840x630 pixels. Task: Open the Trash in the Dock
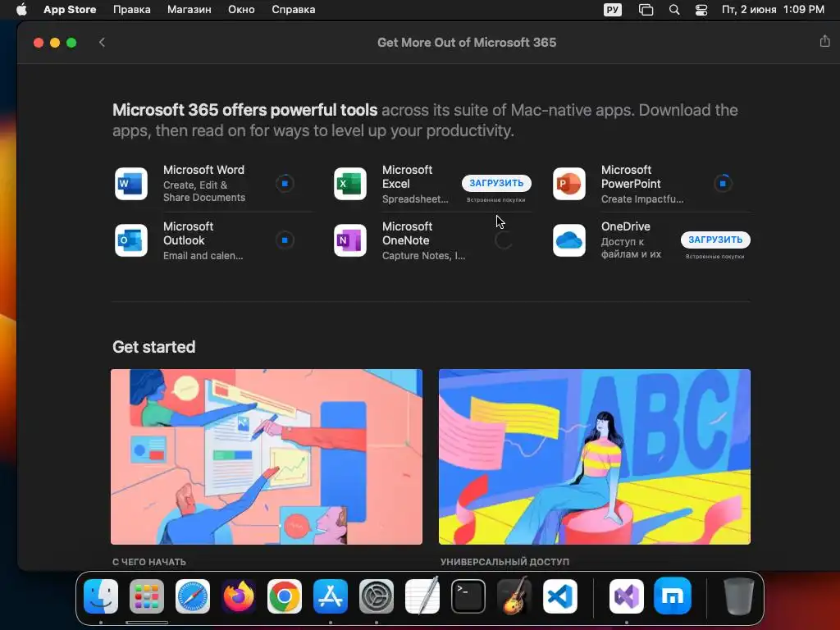pyautogui.click(x=739, y=596)
